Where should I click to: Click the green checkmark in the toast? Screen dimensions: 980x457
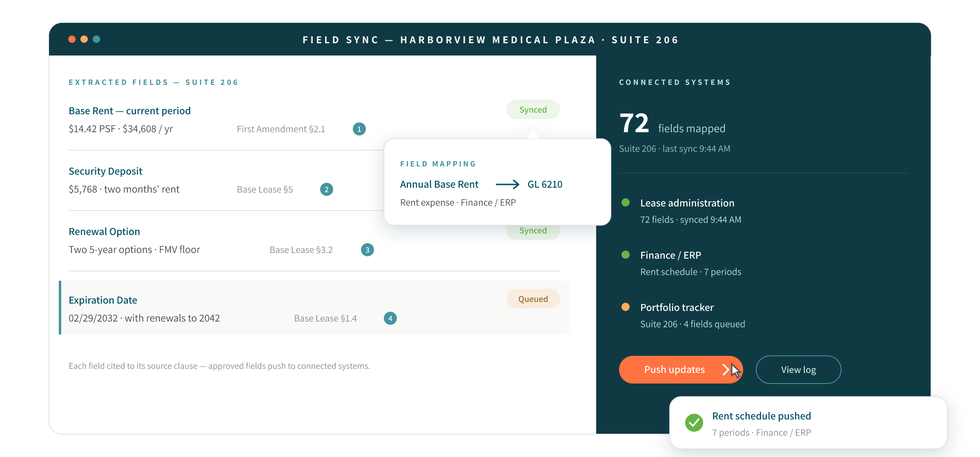694,423
